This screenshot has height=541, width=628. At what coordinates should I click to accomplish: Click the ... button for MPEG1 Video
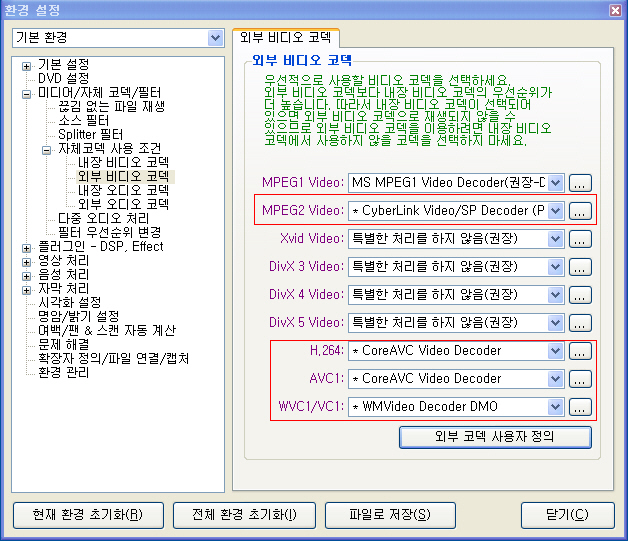click(580, 183)
